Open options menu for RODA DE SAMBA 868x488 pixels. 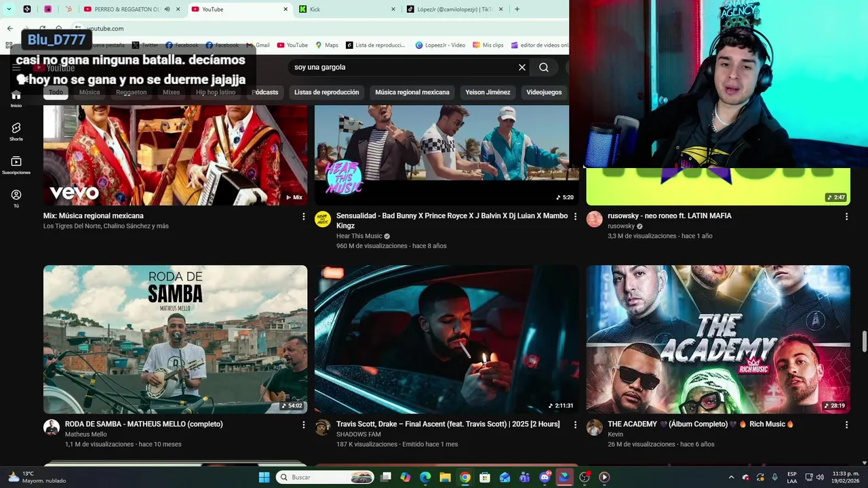point(304,424)
